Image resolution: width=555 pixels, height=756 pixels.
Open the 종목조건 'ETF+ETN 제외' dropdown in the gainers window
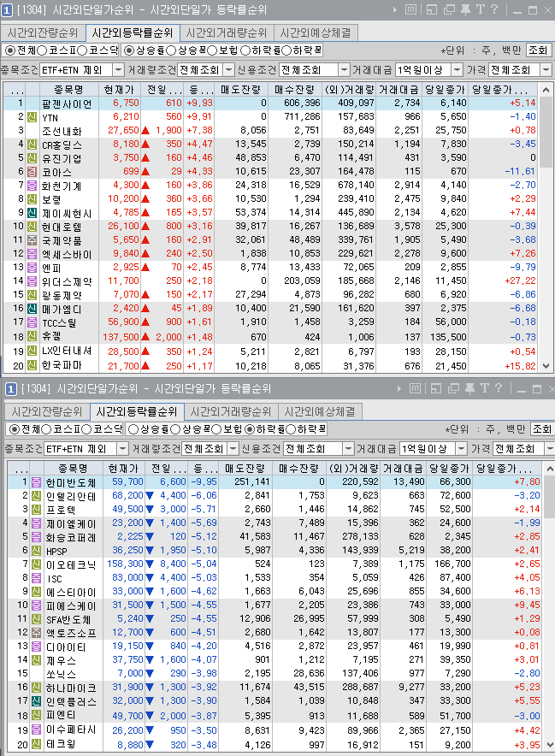click(119, 70)
